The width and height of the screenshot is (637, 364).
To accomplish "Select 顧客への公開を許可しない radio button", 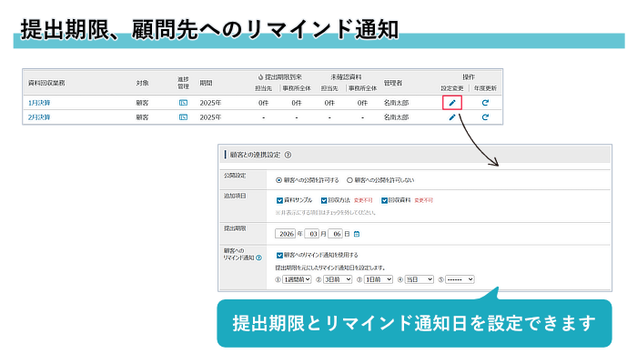I will [x=349, y=180].
